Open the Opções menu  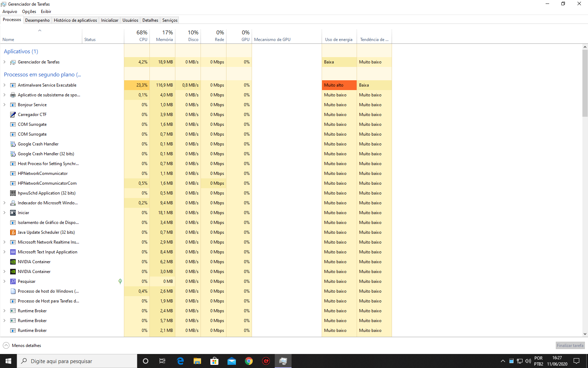(x=29, y=12)
